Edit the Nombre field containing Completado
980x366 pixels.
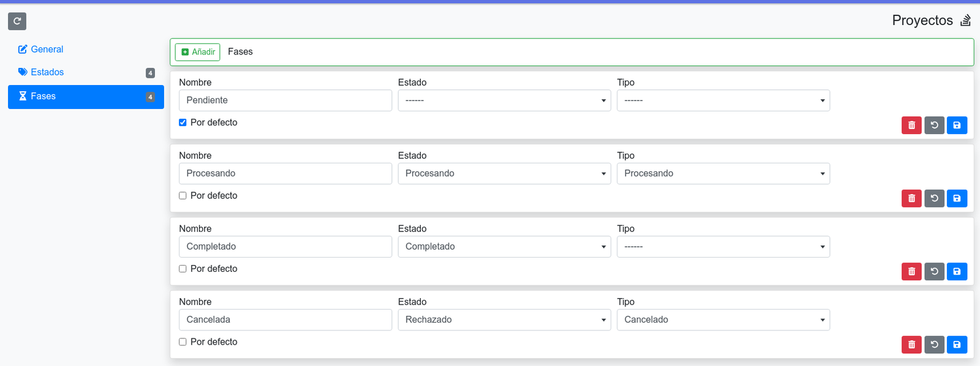coord(285,247)
